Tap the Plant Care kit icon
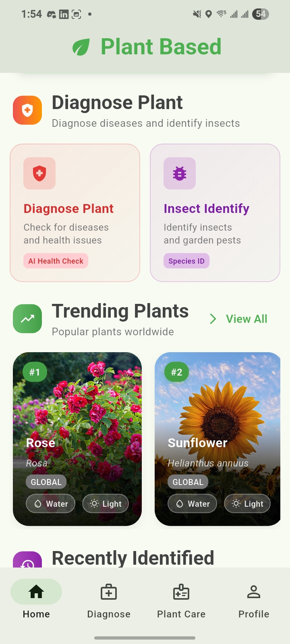The image size is (290, 644). 181,592
